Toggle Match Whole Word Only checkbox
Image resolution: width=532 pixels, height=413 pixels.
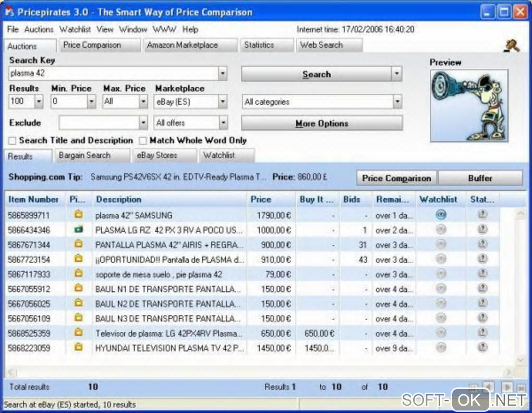coord(143,141)
